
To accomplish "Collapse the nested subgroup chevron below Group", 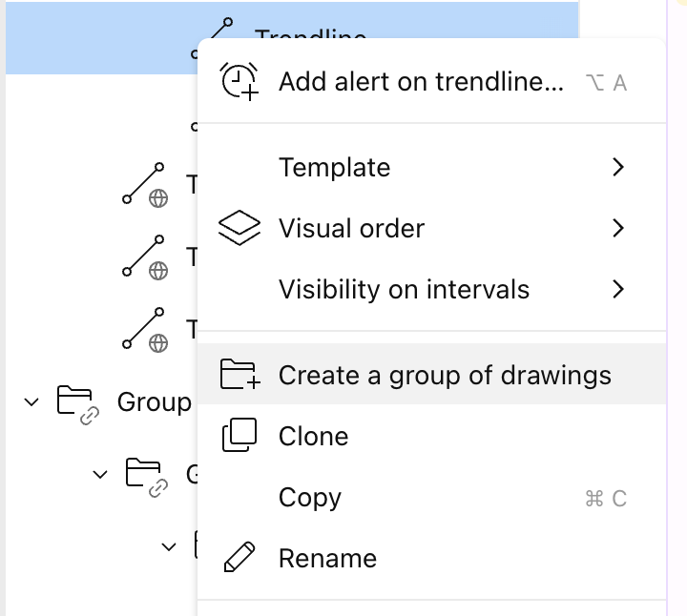I will tap(100, 474).
